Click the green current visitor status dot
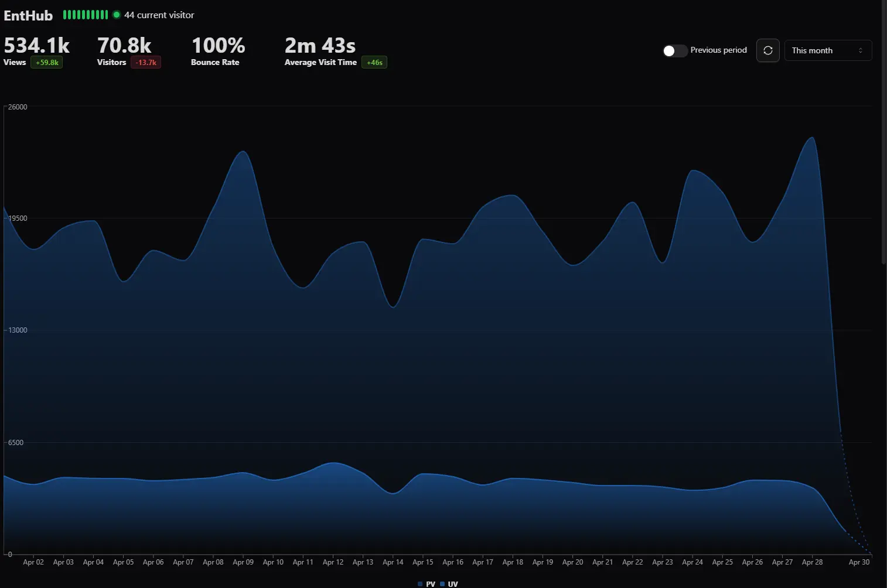Screen dimensions: 887x588 (117, 15)
